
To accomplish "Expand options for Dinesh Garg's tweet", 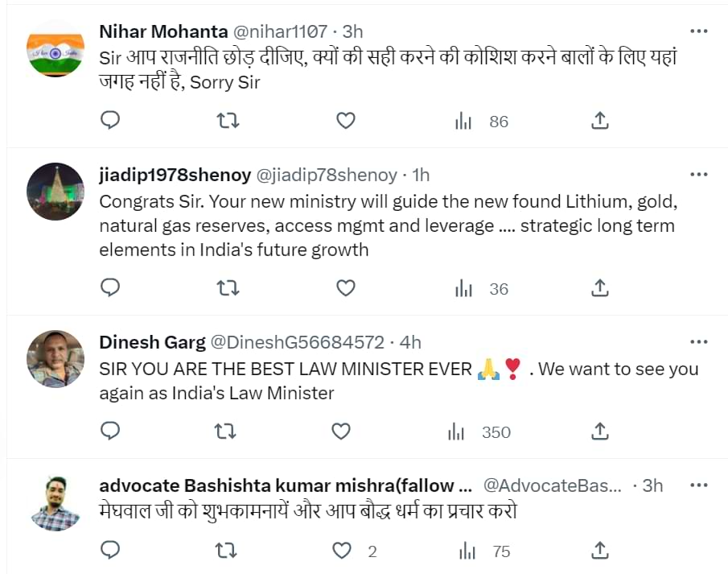I will 699,342.
